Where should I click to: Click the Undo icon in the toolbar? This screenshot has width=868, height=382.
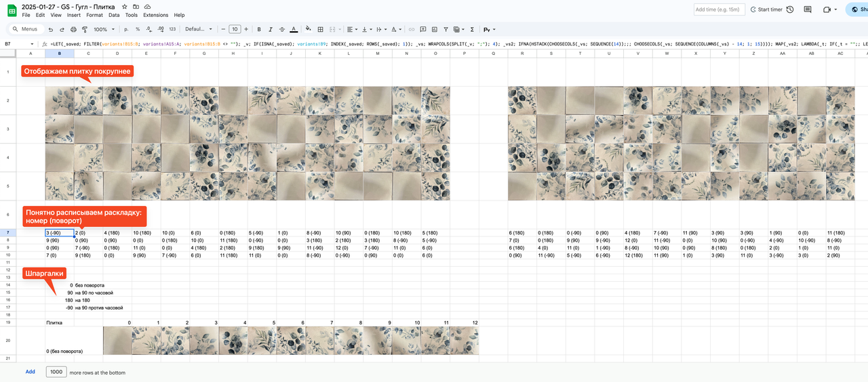(51, 29)
